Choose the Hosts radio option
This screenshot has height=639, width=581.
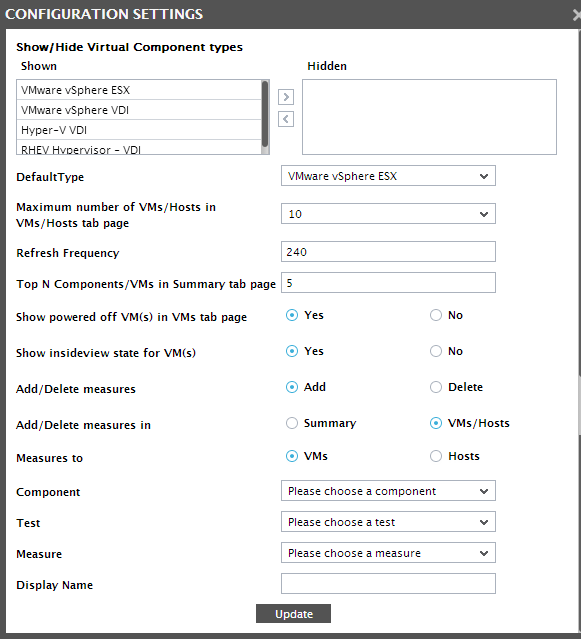(436, 456)
